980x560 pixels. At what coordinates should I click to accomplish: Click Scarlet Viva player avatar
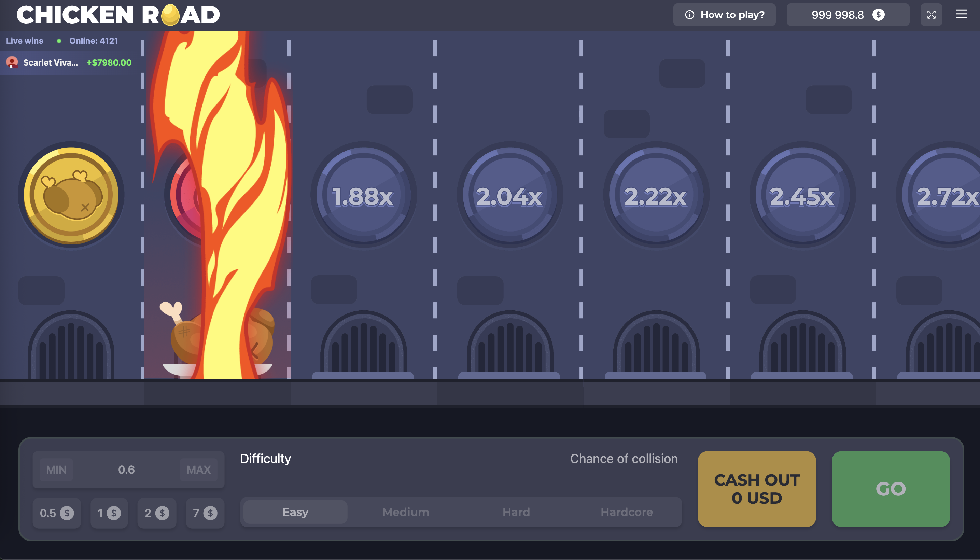click(x=12, y=62)
